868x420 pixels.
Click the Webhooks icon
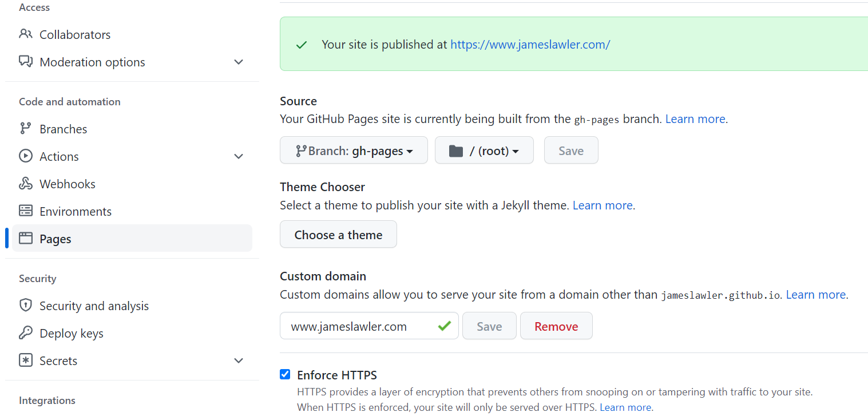(26, 183)
